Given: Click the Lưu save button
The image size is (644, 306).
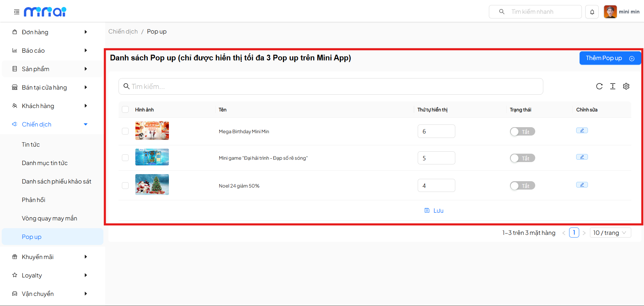Looking at the screenshot, I should click(x=434, y=211).
